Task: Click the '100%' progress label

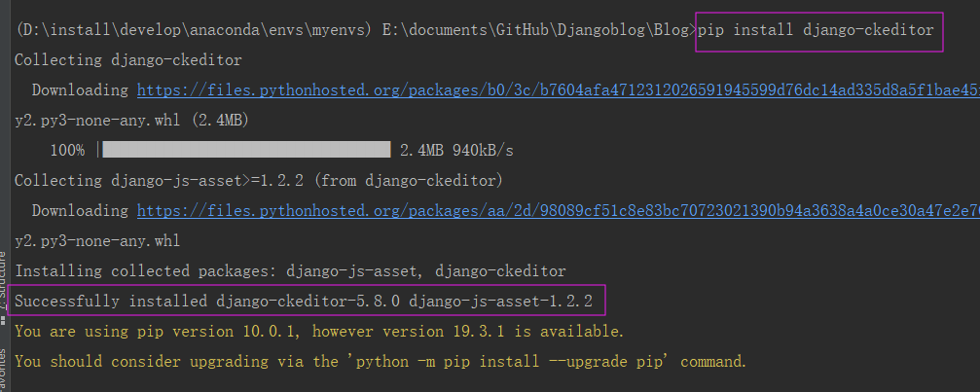Action: click(x=67, y=150)
